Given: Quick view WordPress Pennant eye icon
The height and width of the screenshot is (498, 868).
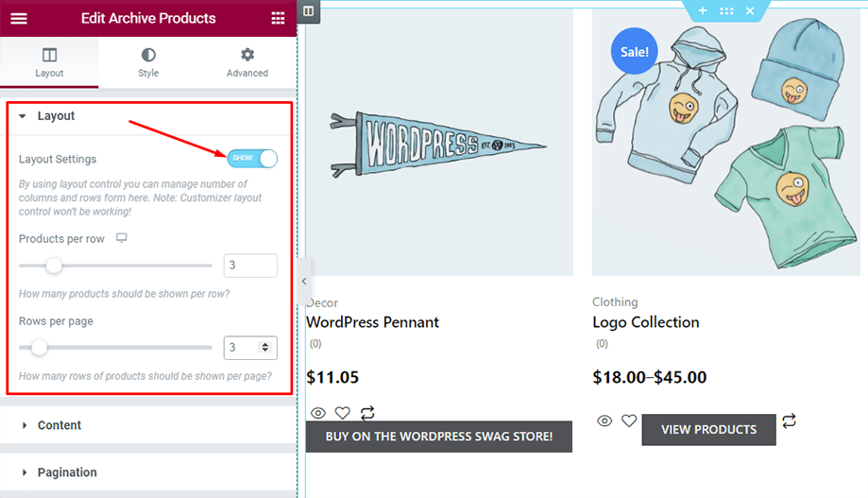Looking at the screenshot, I should coord(318,413).
